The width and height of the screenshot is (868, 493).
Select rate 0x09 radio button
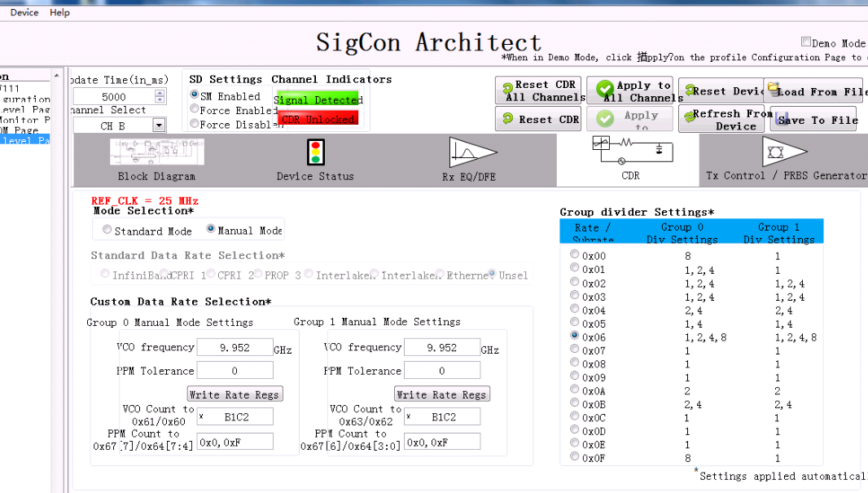(575, 376)
